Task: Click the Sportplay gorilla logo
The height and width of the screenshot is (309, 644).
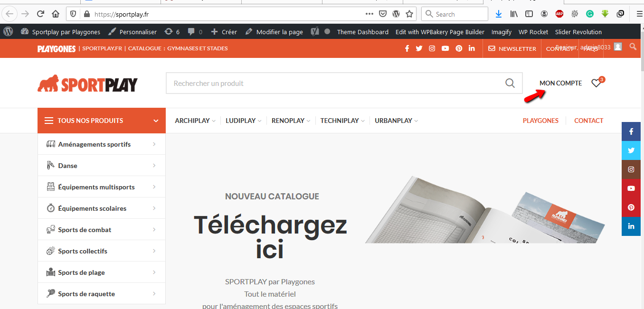Action: [x=87, y=83]
